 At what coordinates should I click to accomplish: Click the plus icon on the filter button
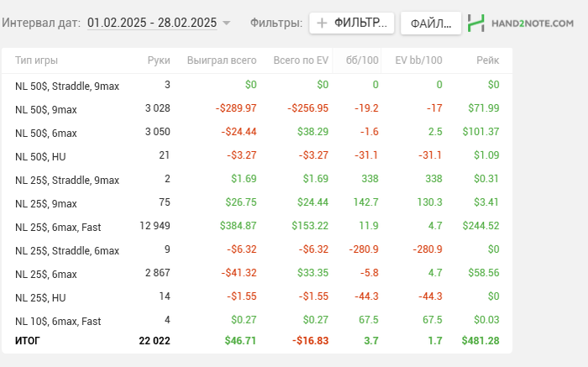pos(322,24)
